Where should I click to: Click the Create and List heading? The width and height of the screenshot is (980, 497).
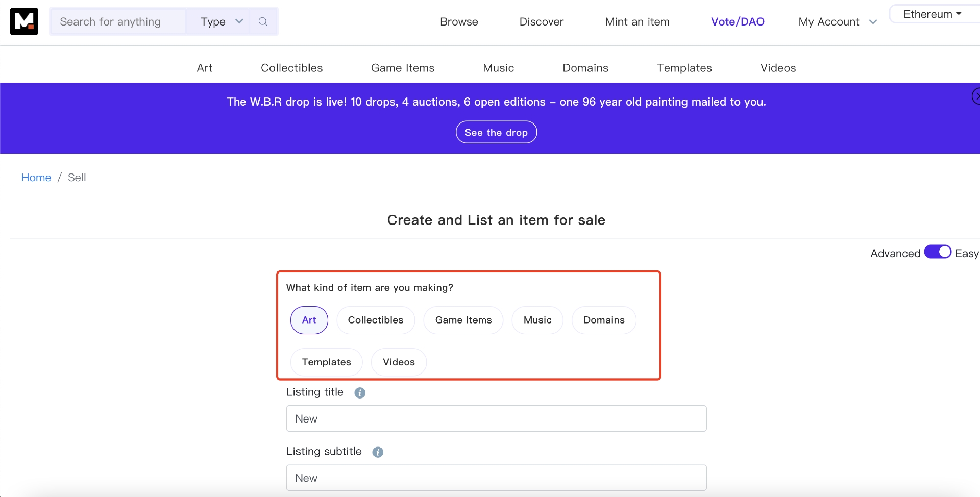496,220
